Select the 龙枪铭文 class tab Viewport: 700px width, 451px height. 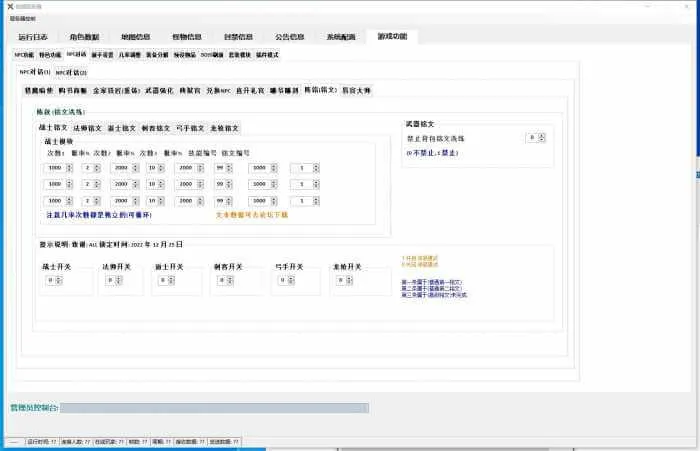(225, 128)
